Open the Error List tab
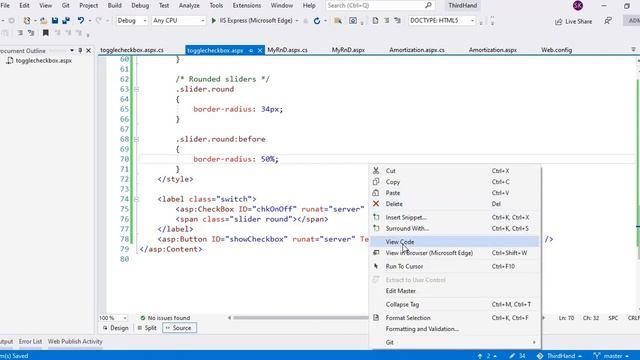640x360 pixels. tap(30, 341)
